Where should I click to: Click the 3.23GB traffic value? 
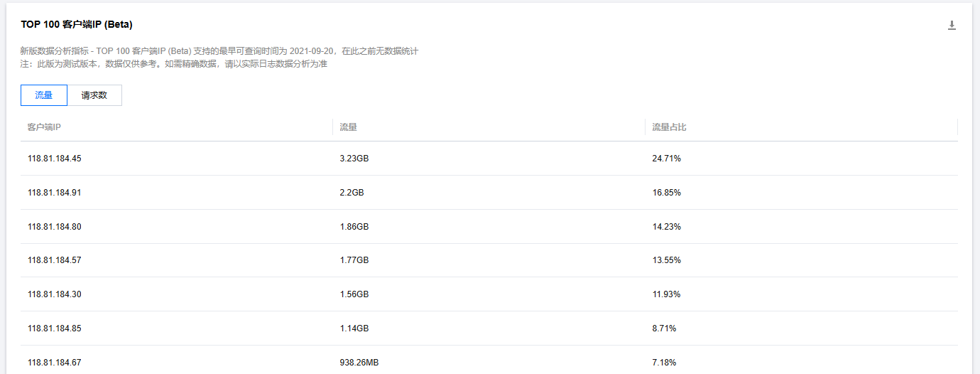354,159
